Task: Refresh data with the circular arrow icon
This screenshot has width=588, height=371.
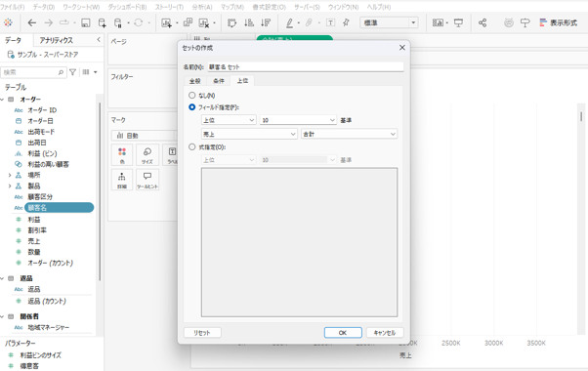Action: (x=139, y=22)
